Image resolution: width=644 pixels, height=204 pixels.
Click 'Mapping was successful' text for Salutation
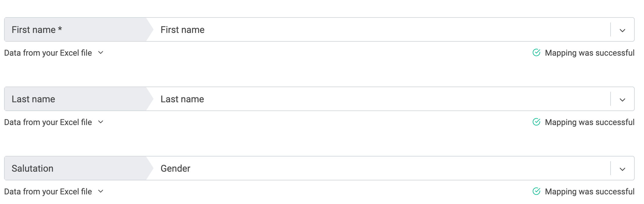click(x=589, y=191)
